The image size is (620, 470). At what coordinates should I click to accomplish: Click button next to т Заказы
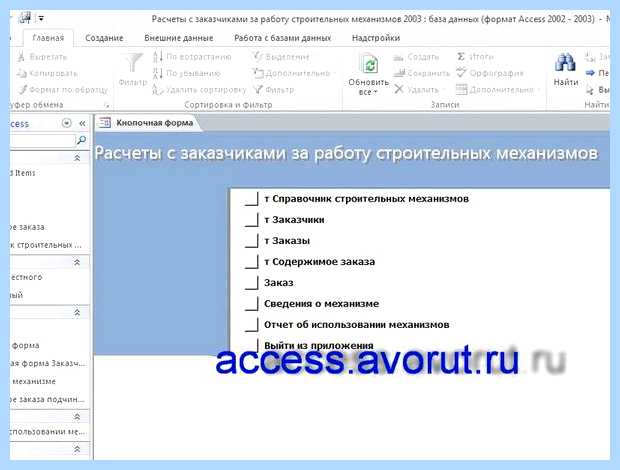pos(251,240)
